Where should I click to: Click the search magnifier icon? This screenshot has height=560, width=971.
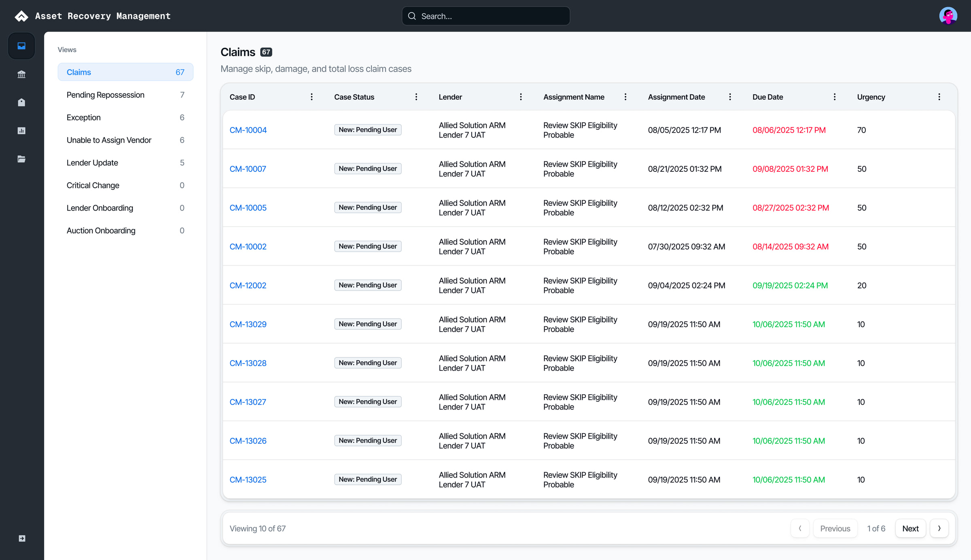[412, 16]
